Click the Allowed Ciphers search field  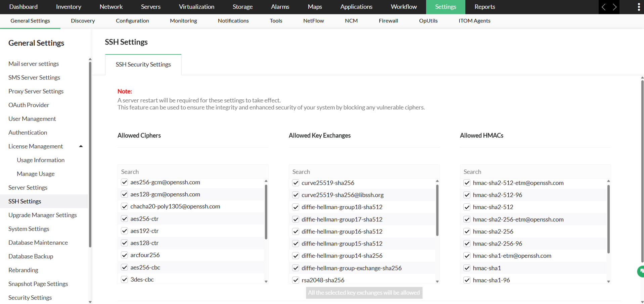pyautogui.click(x=193, y=172)
